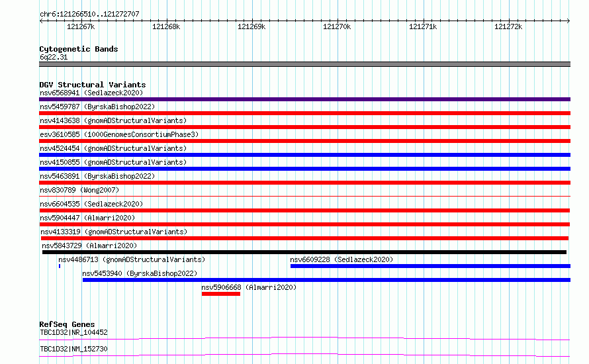Click the nsv4486713 (gnomADStructuralVariants) label
This screenshot has width=589, height=364.
(x=132, y=259)
